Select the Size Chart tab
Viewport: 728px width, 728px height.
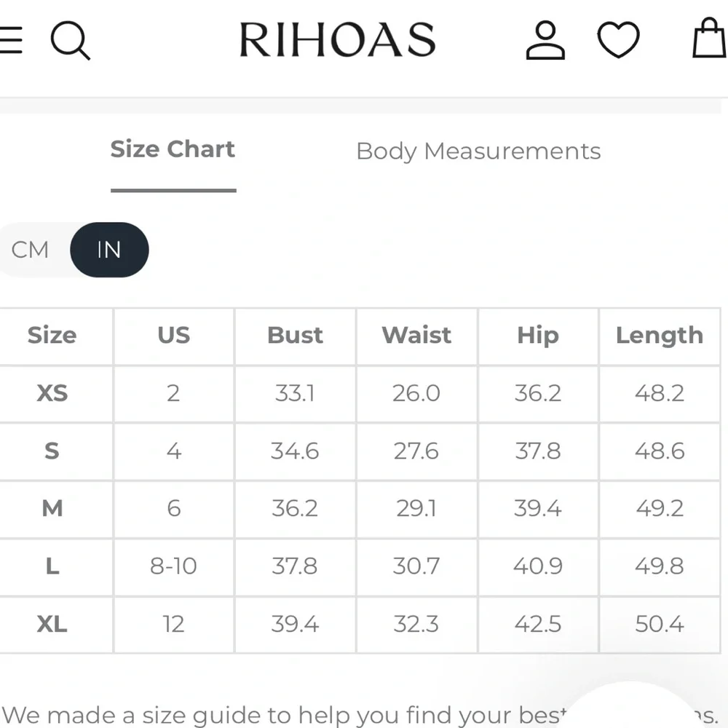pyautogui.click(x=172, y=149)
